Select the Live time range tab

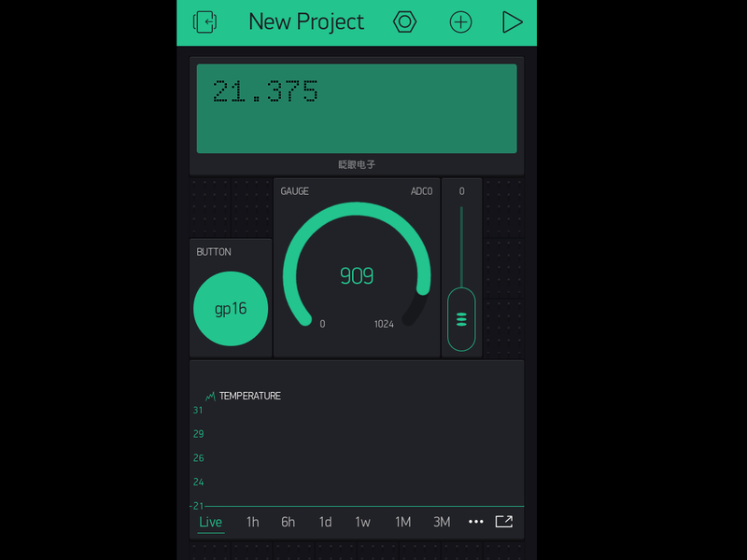point(211,522)
